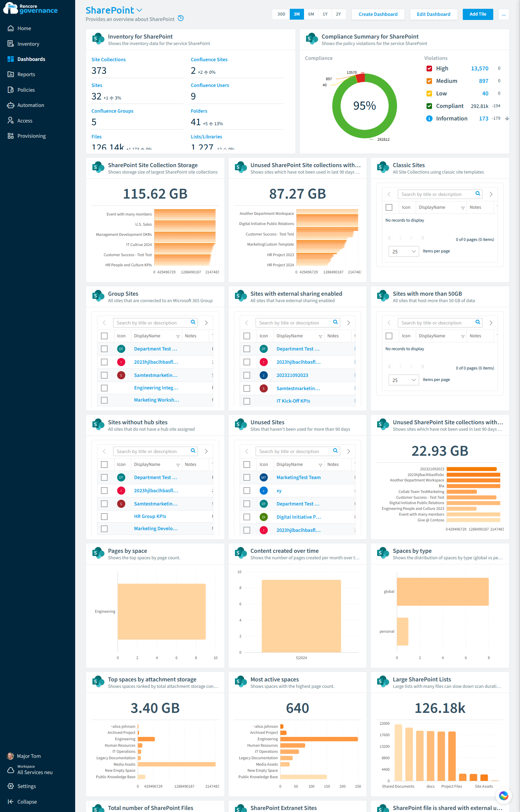Click the Collapse sidebar arrow icon
The image size is (520, 812).
click(x=10, y=802)
